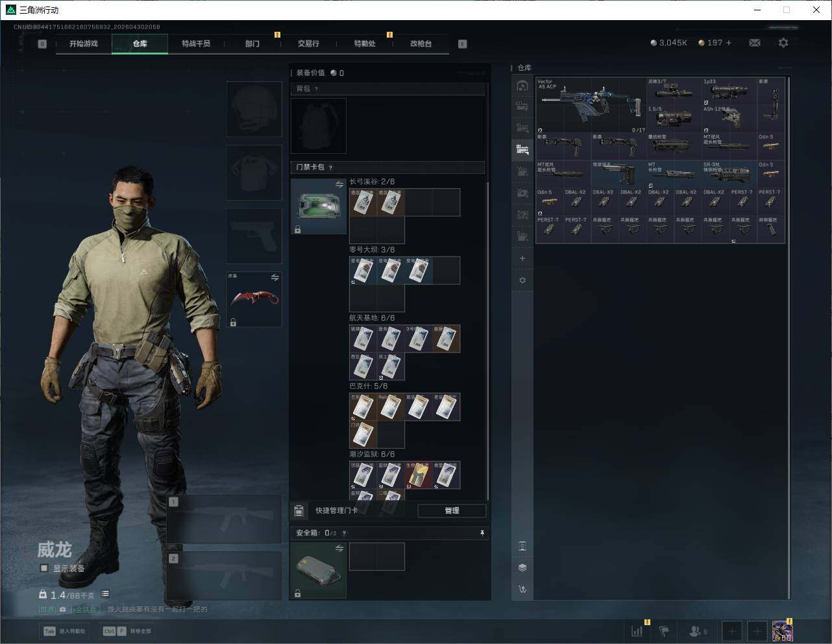Image resolution: width=832 pixels, height=644 pixels.
Task: Click the karambit knife melee slot
Action: [254, 299]
